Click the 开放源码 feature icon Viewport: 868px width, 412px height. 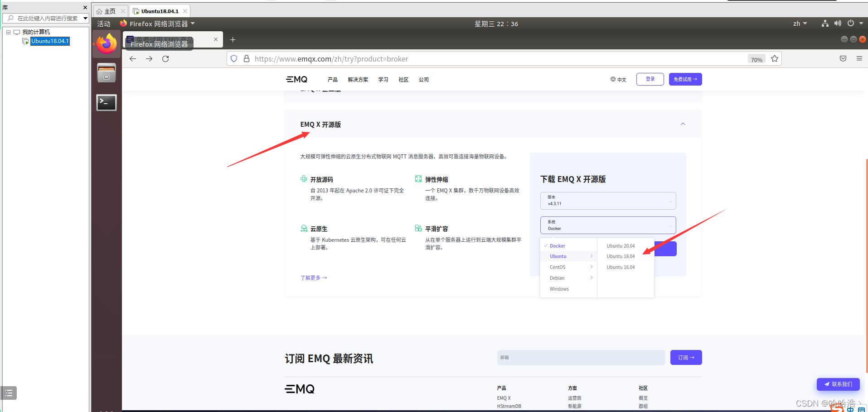304,179
